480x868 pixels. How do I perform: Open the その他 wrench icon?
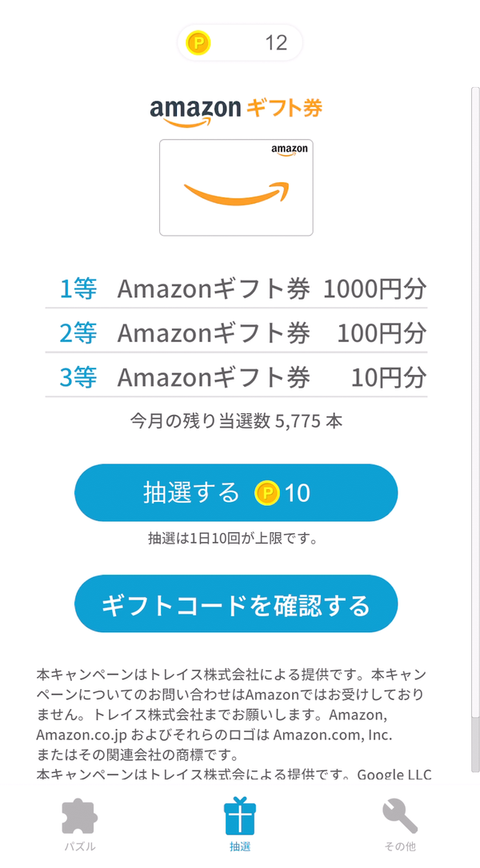tap(400, 817)
